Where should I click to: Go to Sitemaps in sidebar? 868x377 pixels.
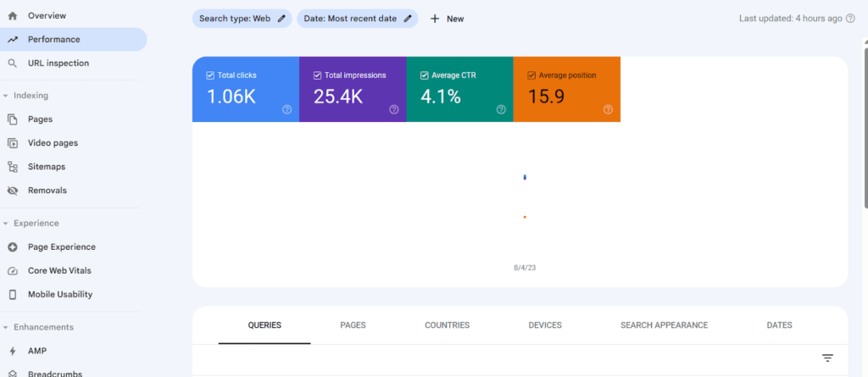pos(47,167)
